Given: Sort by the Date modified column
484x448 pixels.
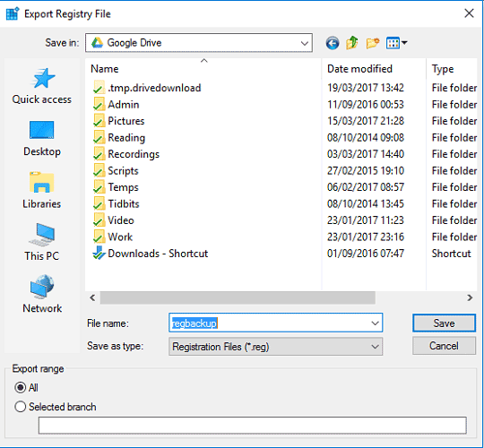Looking at the screenshot, I should pyautogui.click(x=359, y=68).
